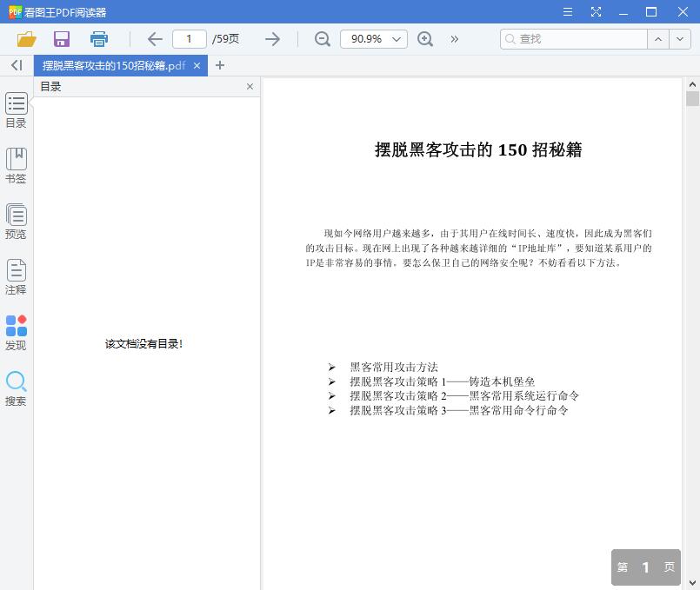Zoom out of the document

tap(323, 39)
